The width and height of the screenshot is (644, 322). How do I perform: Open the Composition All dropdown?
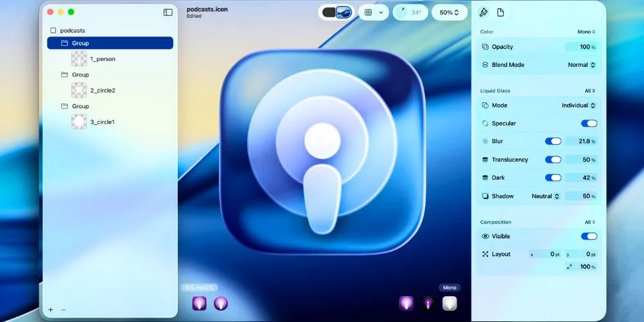click(590, 222)
